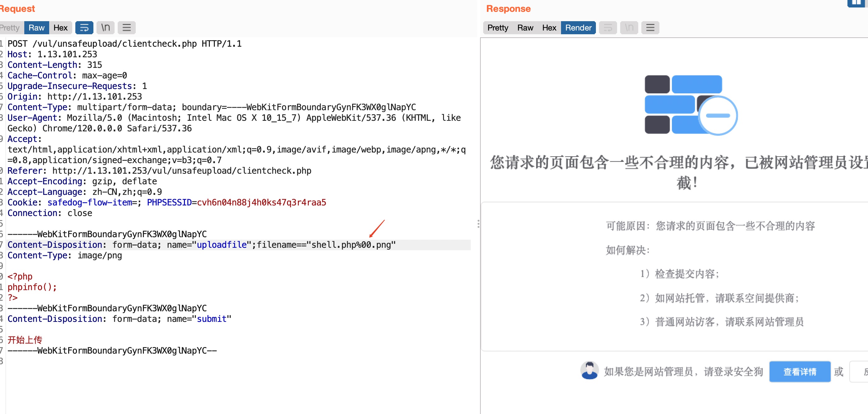
Task: Click the vertical panel divider handle
Action: point(478,224)
